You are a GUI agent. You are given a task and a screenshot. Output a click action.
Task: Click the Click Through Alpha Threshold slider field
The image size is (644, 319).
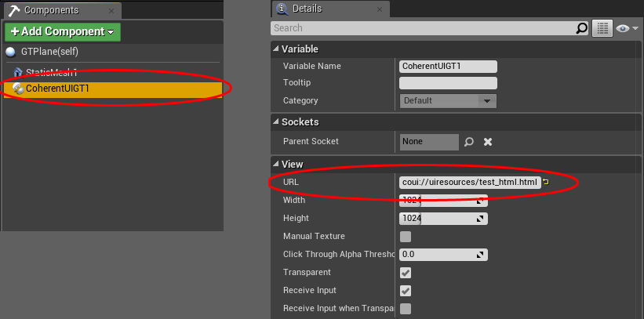tap(443, 255)
